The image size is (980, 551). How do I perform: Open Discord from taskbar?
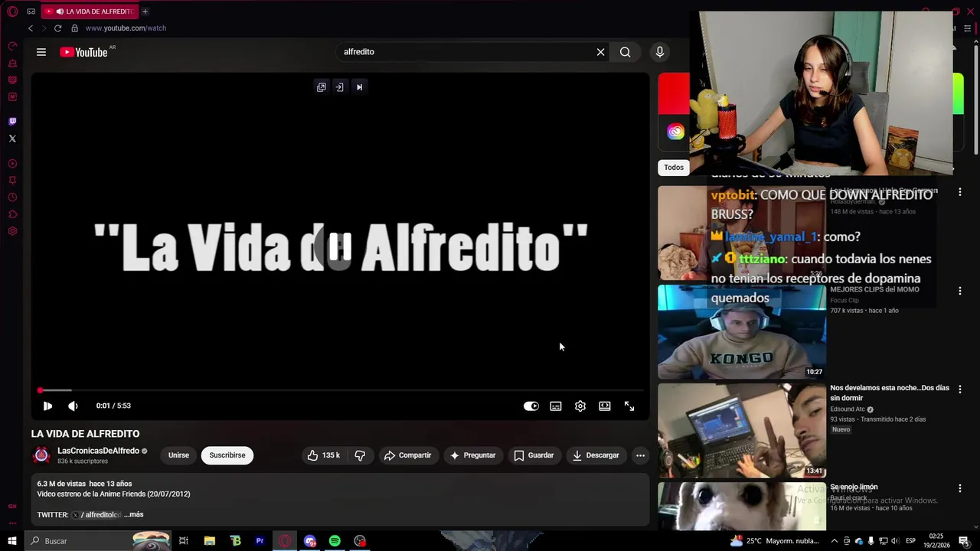point(310,541)
